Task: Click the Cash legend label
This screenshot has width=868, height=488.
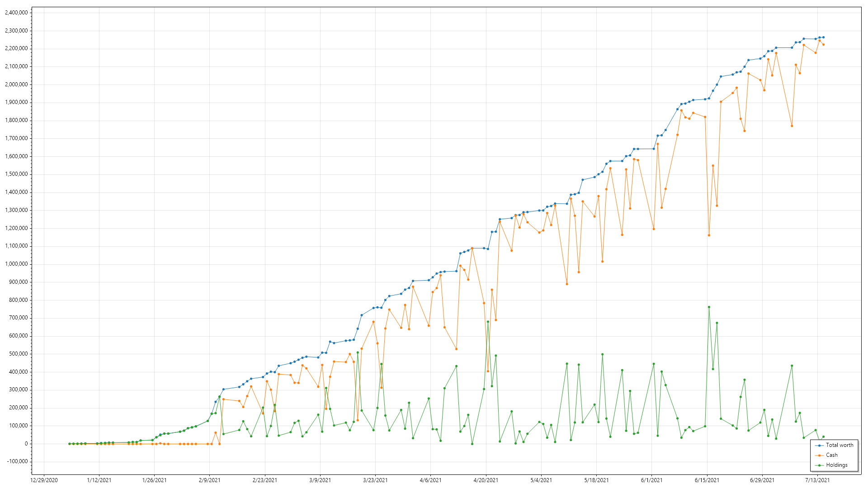Action: click(831, 455)
